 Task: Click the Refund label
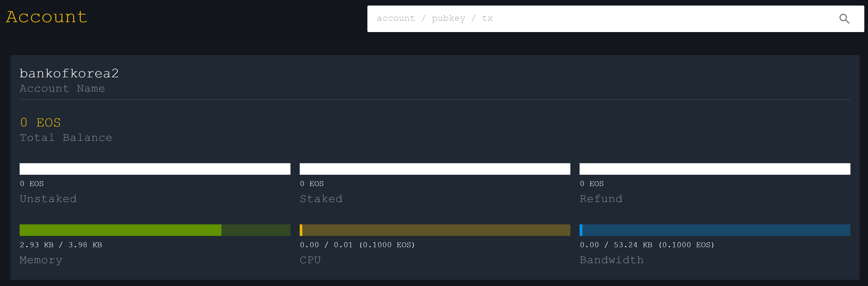coord(601,199)
